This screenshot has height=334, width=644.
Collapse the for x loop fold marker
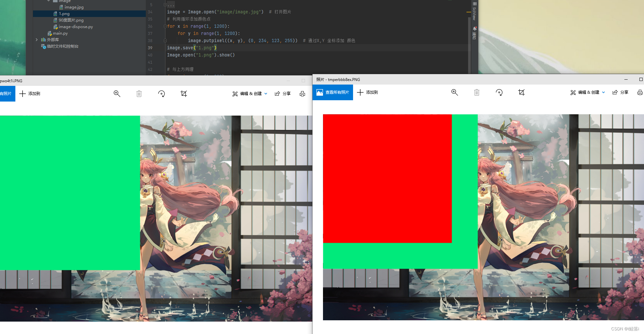(x=165, y=26)
